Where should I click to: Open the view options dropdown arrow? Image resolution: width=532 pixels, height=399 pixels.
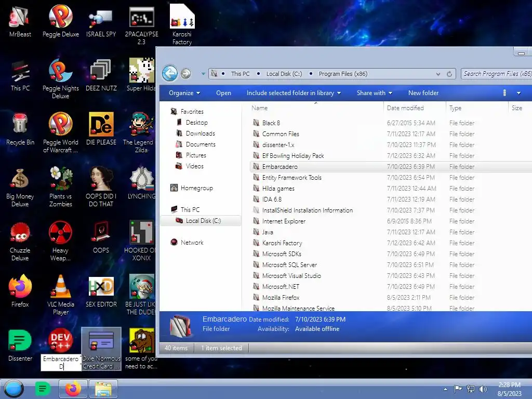tap(518, 93)
